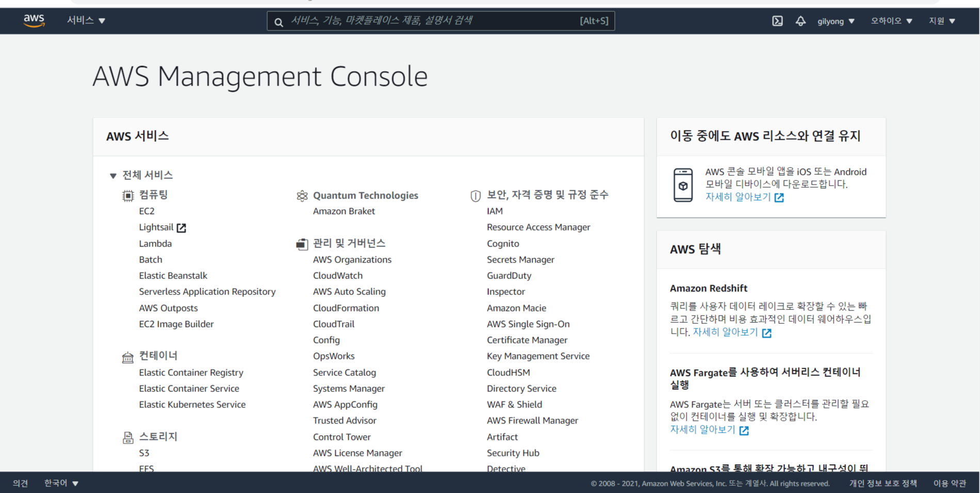Click the Containers (컨테이너) category icon
Image resolution: width=980 pixels, height=493 pixels.
click(x=127, y=357)
